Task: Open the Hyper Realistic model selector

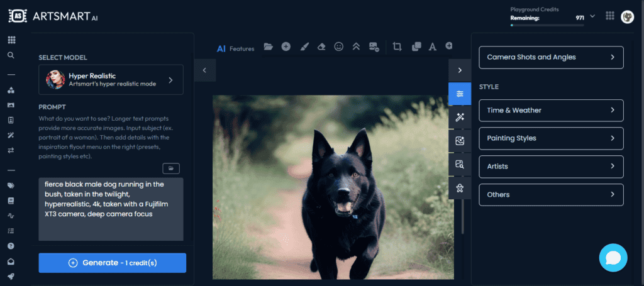Action: click(x=111, y=80)
